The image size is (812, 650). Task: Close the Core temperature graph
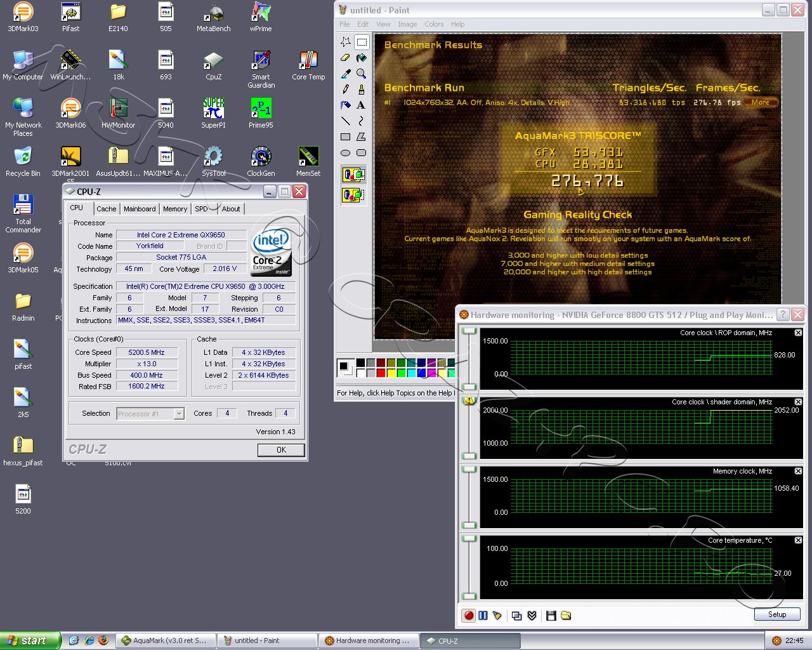click(x=798, y=540)
